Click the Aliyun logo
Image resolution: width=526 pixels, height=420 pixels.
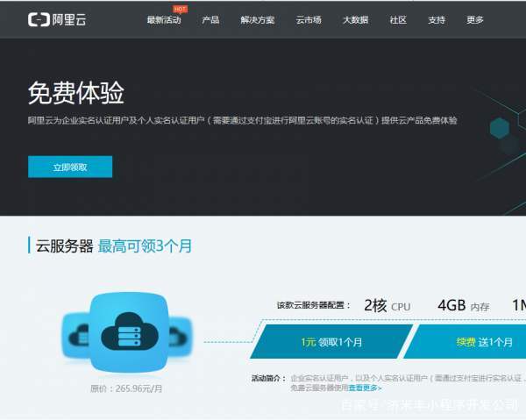pos(57,19)
